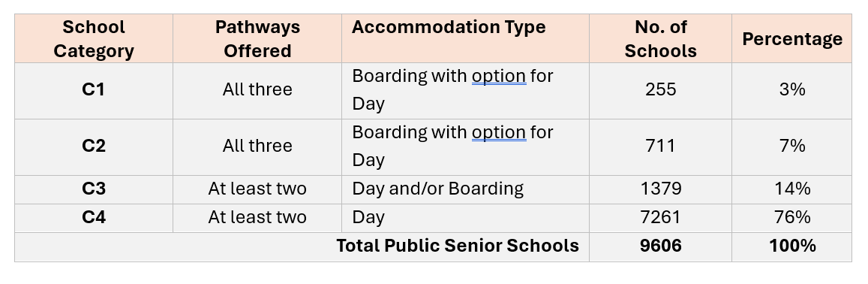Click the School Category header cell
The image size is (868, 284).
pos(94,38)
